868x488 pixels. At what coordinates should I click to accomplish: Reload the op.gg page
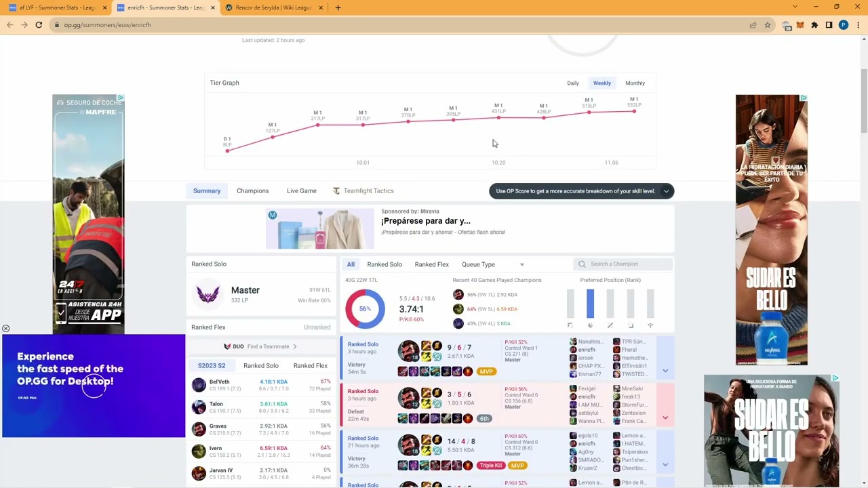(x=39, y=25)
